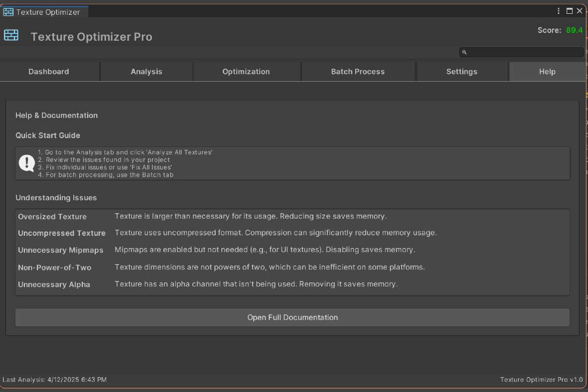Switch to the Dashboard tab

tap(49, 72)
